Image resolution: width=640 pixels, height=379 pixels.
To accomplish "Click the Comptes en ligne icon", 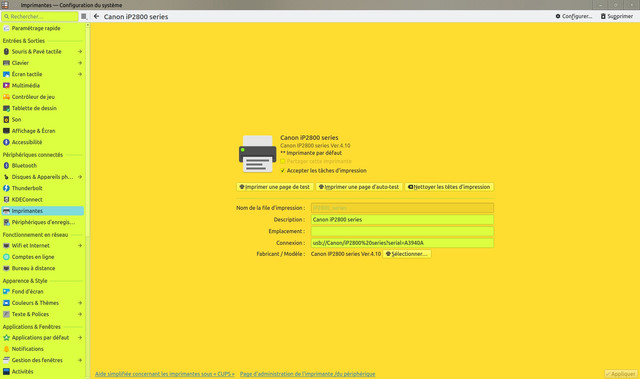I will coord(6,257).
